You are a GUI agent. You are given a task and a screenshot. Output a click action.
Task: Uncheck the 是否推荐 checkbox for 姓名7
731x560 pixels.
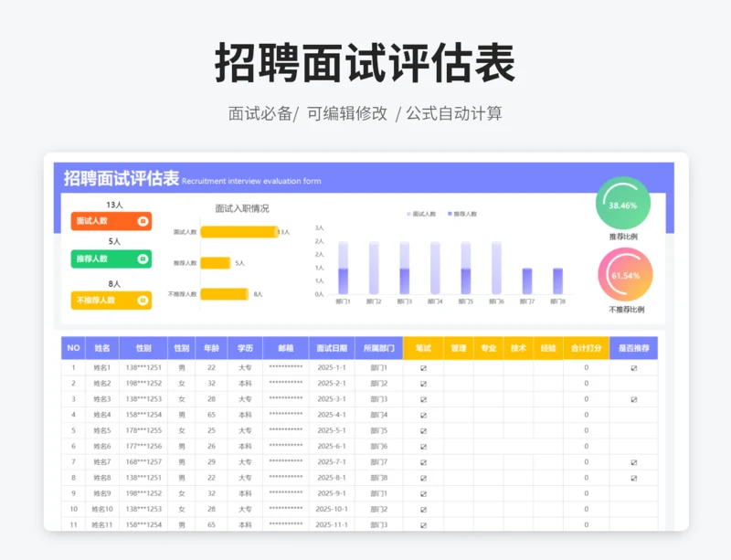point(634,462)
